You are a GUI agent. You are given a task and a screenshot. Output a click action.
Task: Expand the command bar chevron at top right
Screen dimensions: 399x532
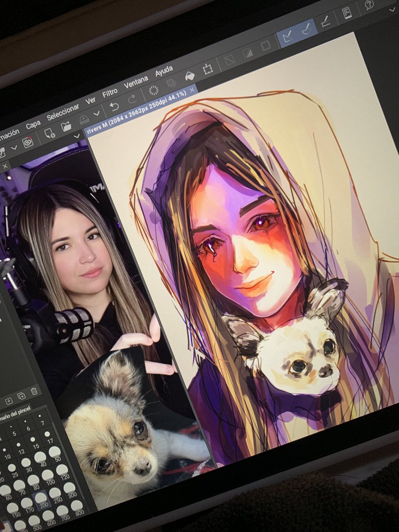393,9
